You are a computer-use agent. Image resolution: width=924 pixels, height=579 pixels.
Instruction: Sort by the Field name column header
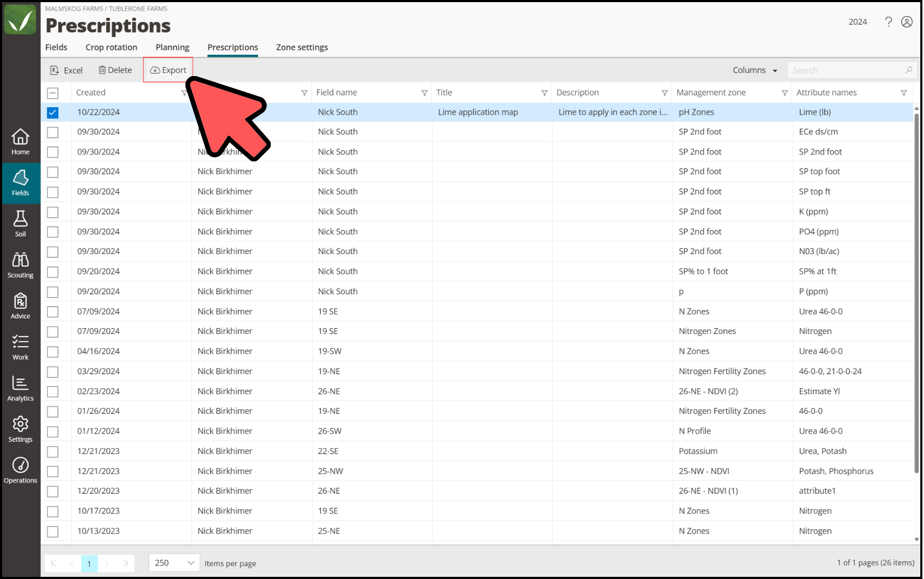[337, 93]
